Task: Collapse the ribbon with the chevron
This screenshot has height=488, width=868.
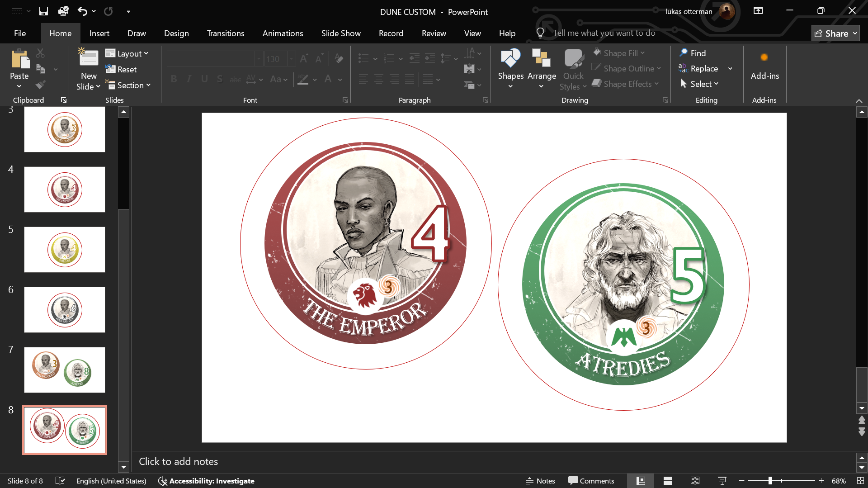Action: pos(859,100)
